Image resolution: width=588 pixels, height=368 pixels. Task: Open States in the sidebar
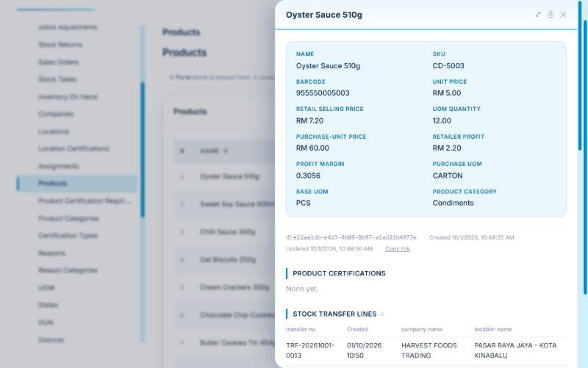tap(49, 305)
